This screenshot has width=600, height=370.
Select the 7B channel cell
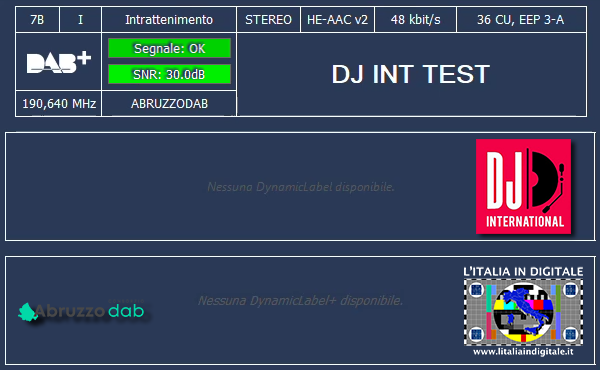[37, 20]
